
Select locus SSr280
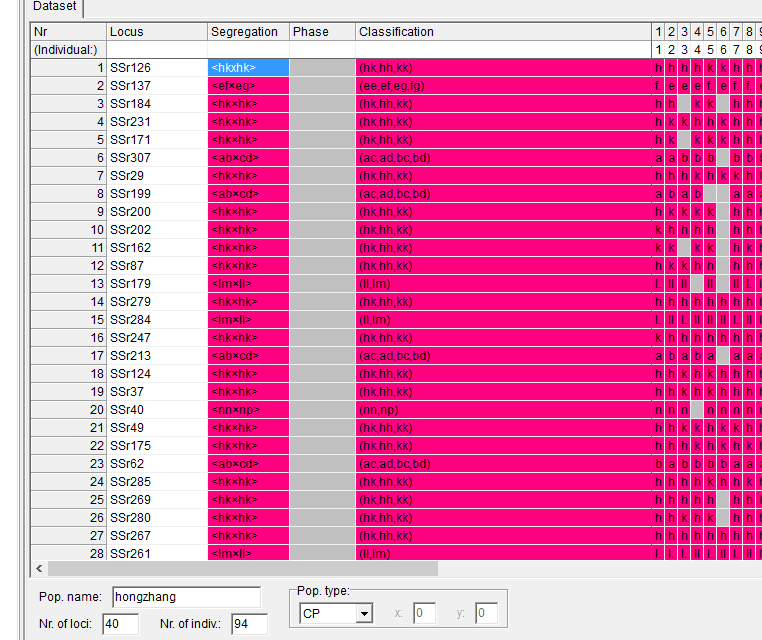[157, 517]
